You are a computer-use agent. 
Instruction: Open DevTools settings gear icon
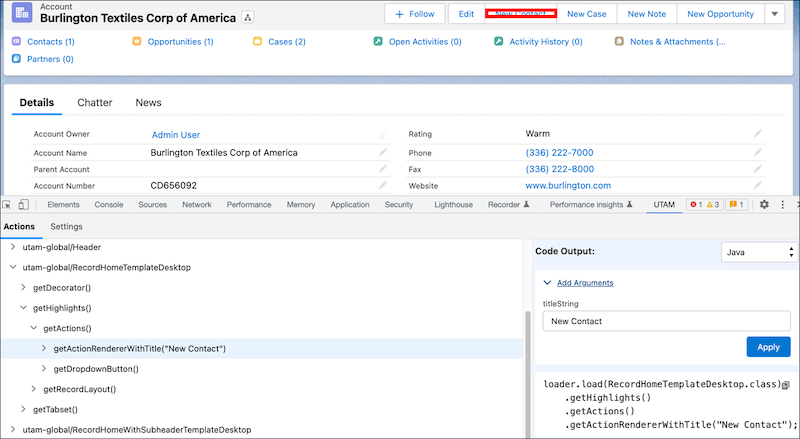coord(764,204)
